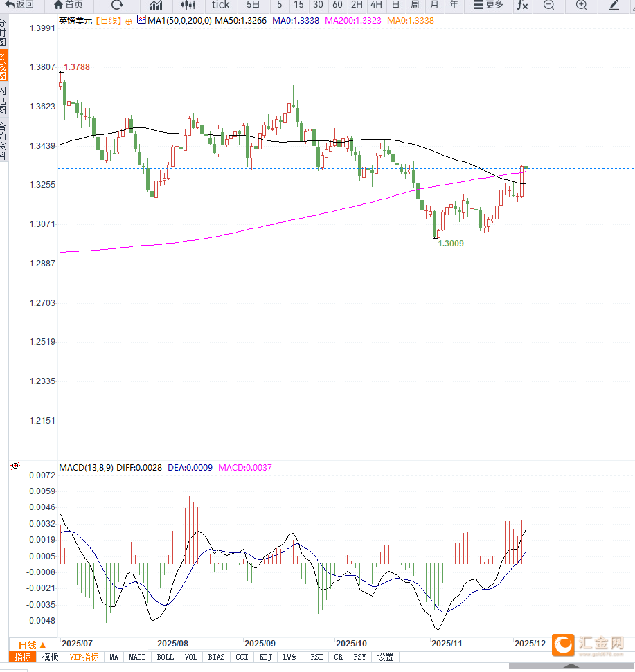Select the 年 yearly timeframe
635x672 pixels.
point(454,5)
